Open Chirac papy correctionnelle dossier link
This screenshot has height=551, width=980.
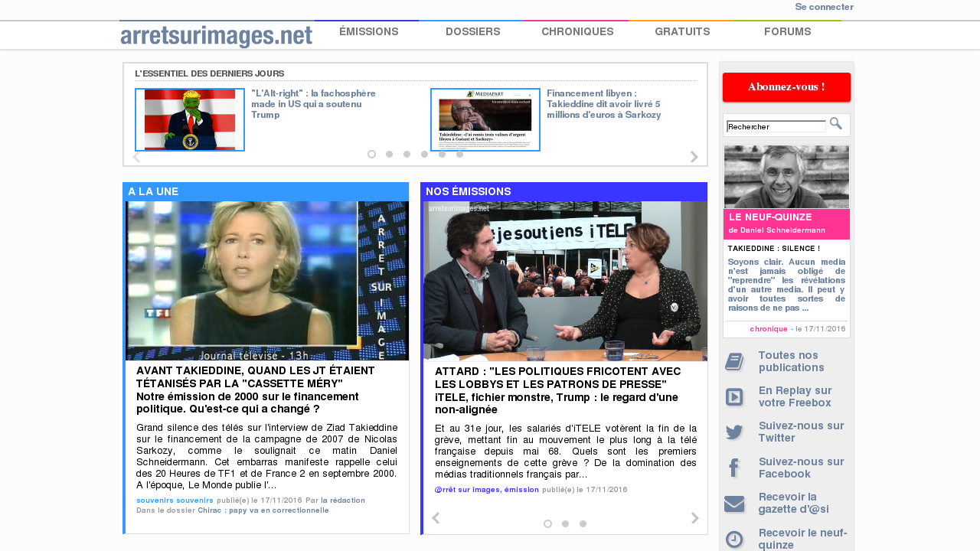click(263, 510)
